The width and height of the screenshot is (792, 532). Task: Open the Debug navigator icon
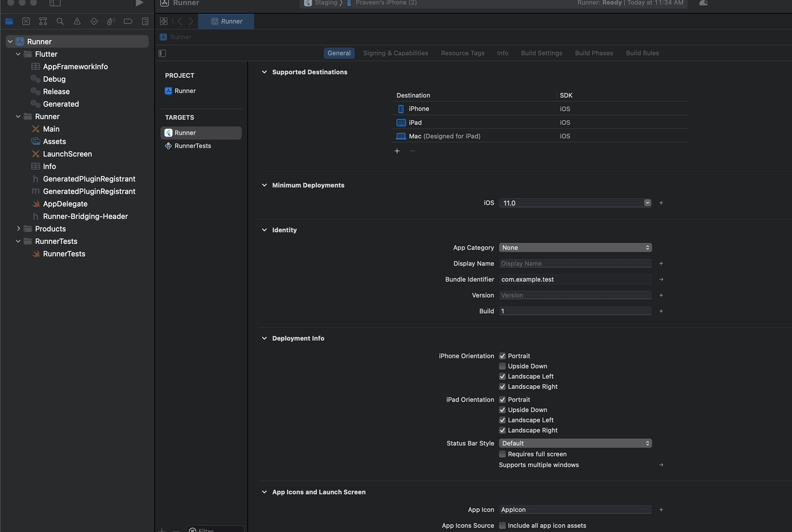coord(111,22)
